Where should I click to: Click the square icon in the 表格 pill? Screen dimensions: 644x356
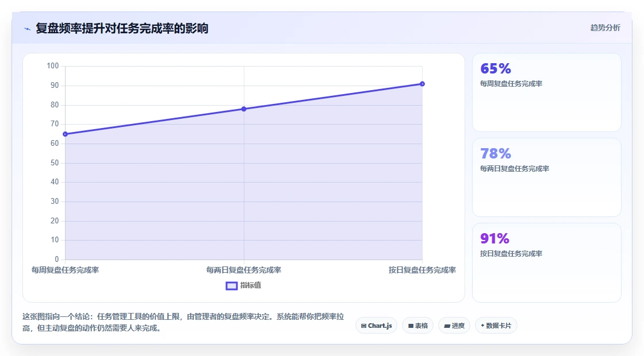[x=411, y=326]
